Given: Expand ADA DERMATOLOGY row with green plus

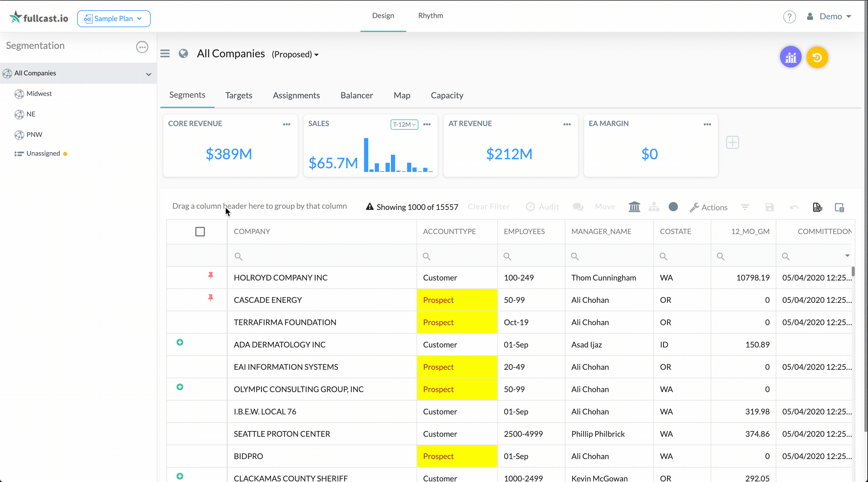Looking at the screenshot, I should [180, 342].
